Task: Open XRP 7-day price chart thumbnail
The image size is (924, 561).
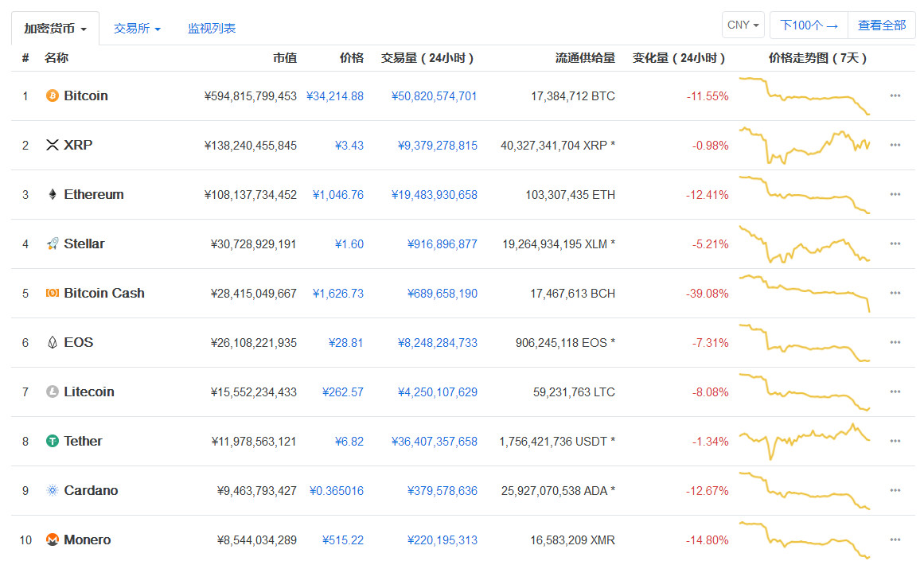Action: pyautogui.click(x=805, y=145)
